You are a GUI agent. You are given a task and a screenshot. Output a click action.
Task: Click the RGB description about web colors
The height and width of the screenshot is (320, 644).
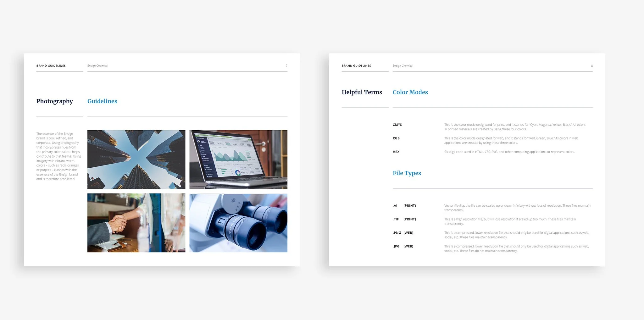(x=511, y=140)
